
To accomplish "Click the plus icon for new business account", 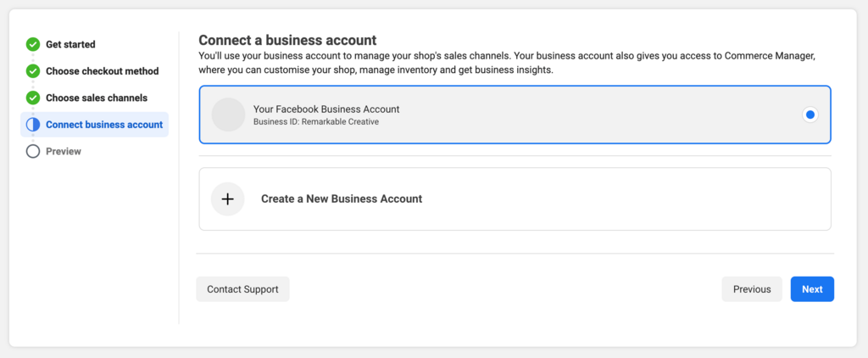I will pyautogui.click(x=227, y=199).
